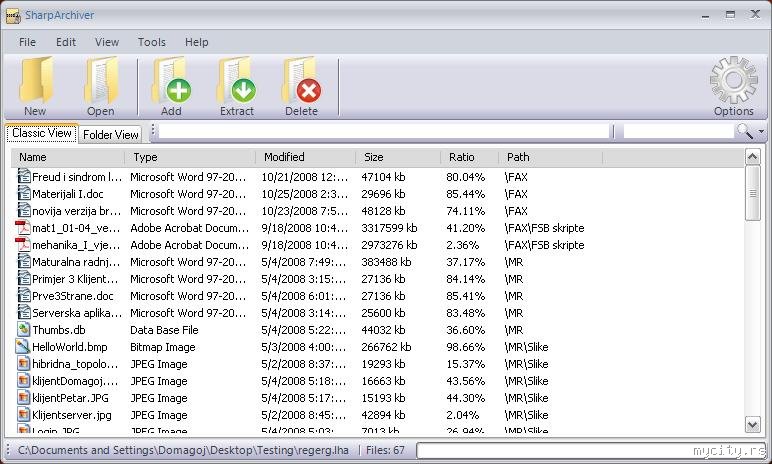The height and width of the screenshot is (464, 772).
Task: Select the novija verzija br file name
Action: (x=76, y=211)
